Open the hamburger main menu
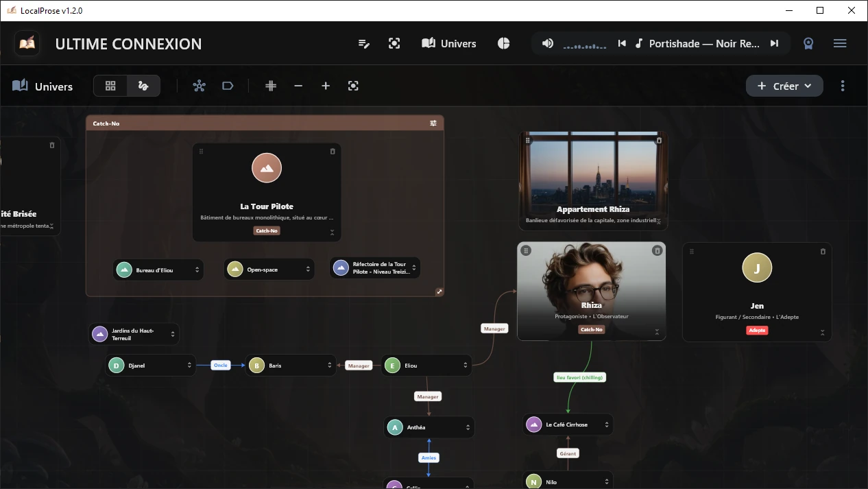 pos(840,44)
